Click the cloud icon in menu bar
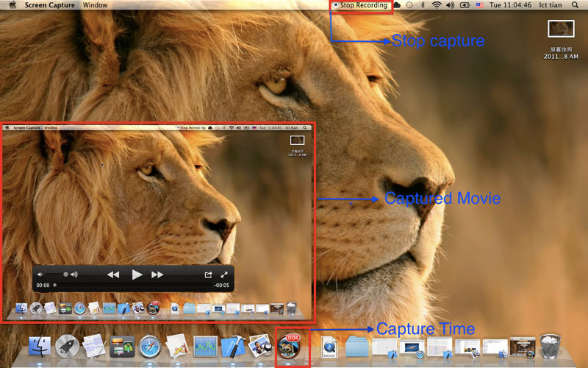The width and height of the screenshot is (588, 368). 397,5
